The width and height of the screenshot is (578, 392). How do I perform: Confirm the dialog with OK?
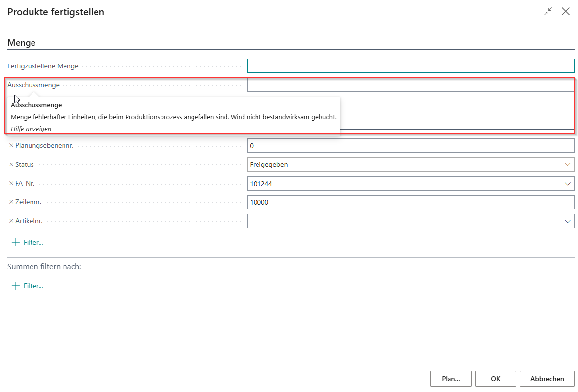pos(495,379)
